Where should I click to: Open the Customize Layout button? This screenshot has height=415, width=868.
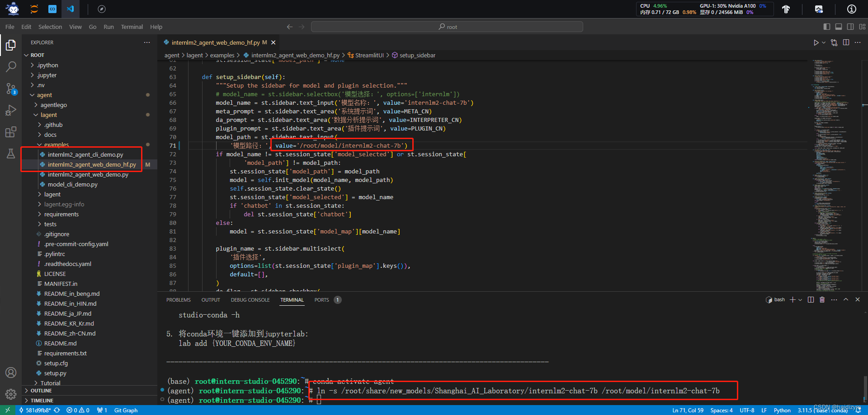[863, 27]
